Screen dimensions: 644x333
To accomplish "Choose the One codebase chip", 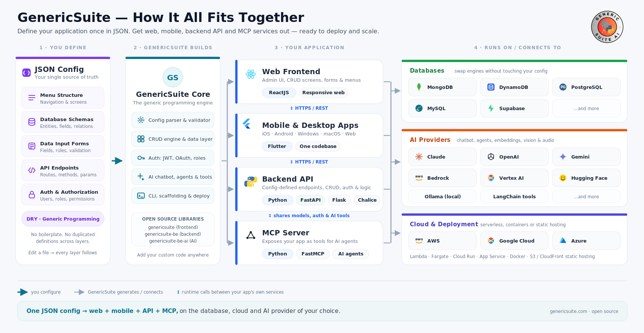I will tap(318, 146).
